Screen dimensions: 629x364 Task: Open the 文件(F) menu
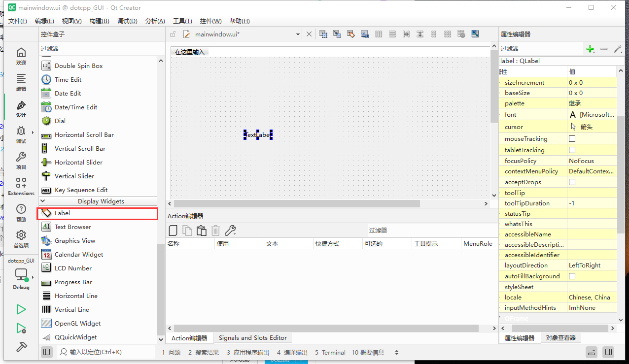[17, 21]
